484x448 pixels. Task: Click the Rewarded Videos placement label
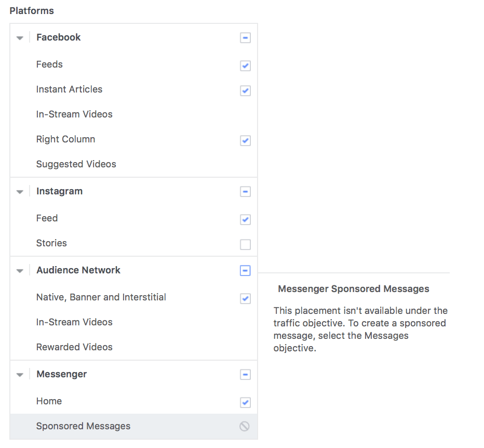click(x=74, y=347)
